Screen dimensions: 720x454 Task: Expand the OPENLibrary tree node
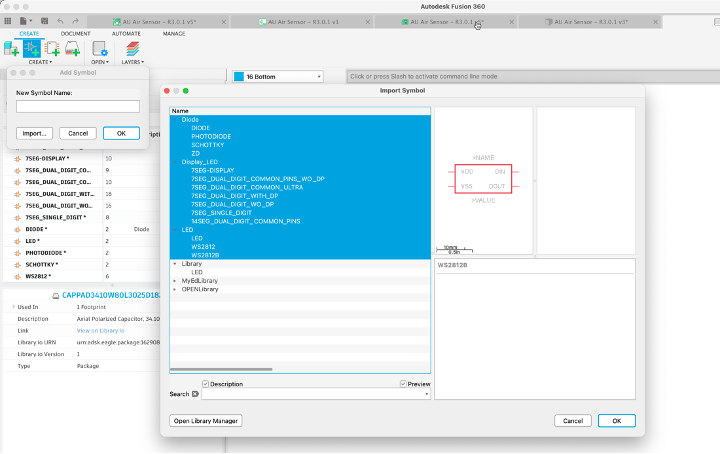tap(175, 290)
